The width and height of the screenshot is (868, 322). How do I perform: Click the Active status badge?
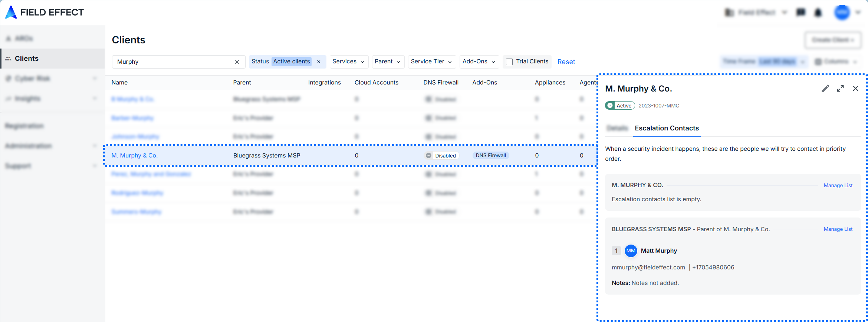point(620,106)
